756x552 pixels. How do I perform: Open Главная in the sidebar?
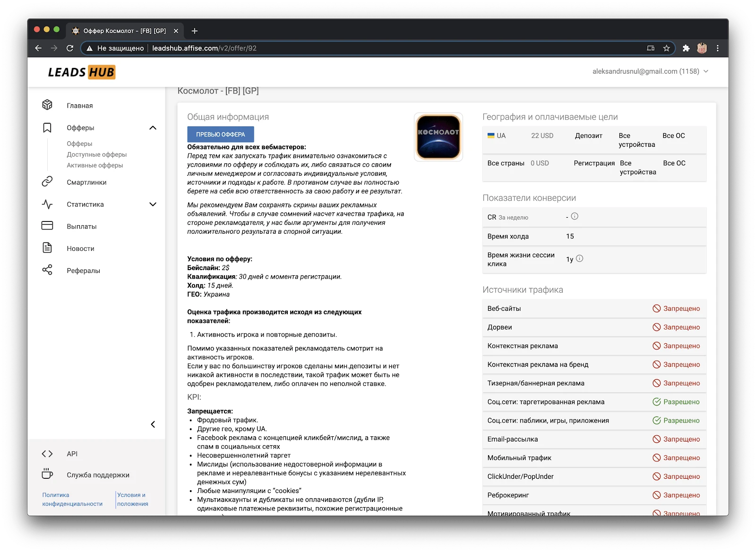(80, 105)
